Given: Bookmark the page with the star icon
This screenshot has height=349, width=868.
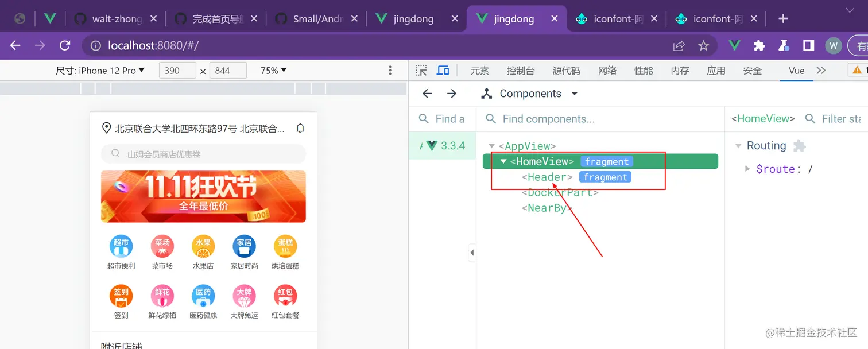Looking at the screenshot, I should [704, 45].
